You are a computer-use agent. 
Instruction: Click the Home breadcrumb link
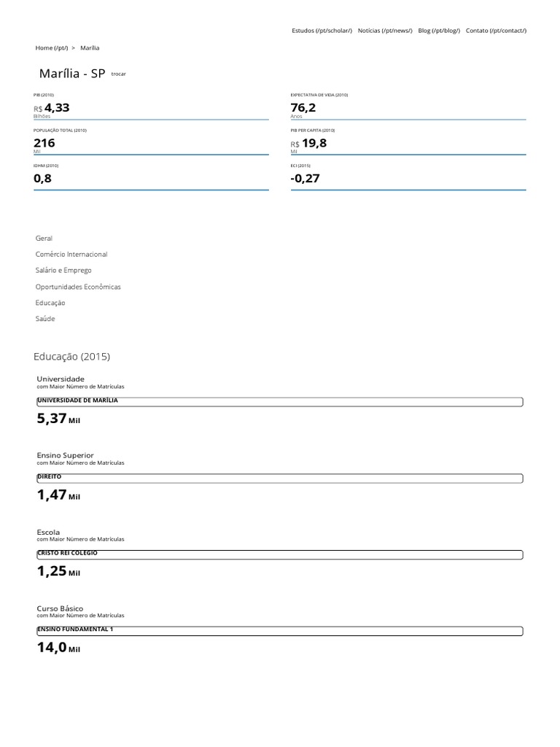51,48
